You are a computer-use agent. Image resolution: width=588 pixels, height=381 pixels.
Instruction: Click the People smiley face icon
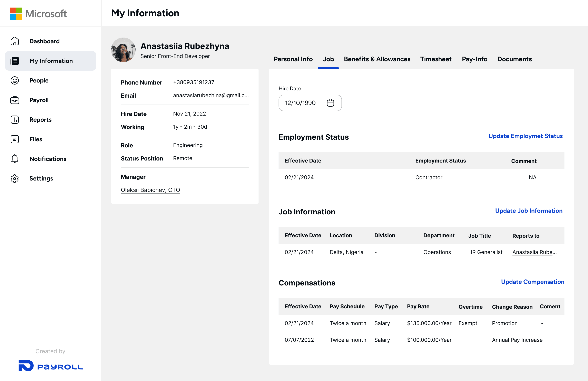(14, 80)
